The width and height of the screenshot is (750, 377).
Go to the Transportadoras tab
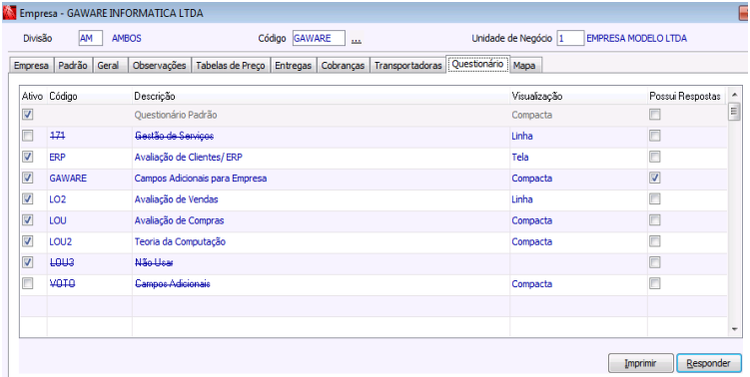pyautogui.click(x=408, y=66)
